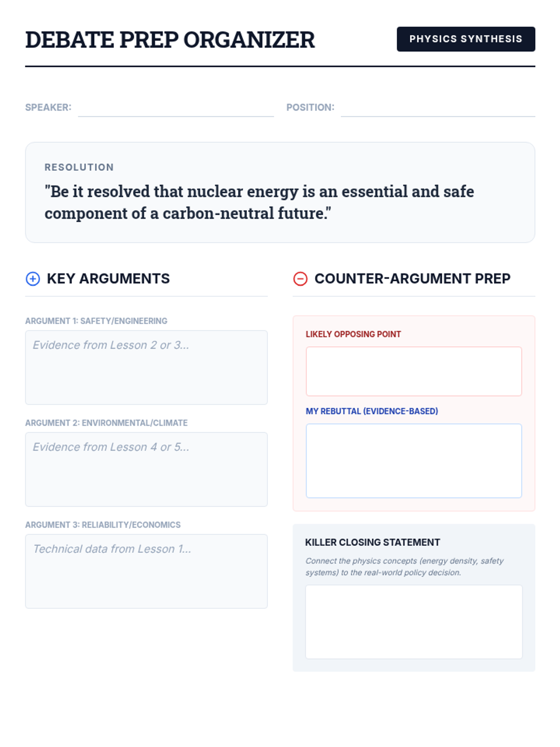Click the resolution quote about nuclear energy

tap(259, 202)
